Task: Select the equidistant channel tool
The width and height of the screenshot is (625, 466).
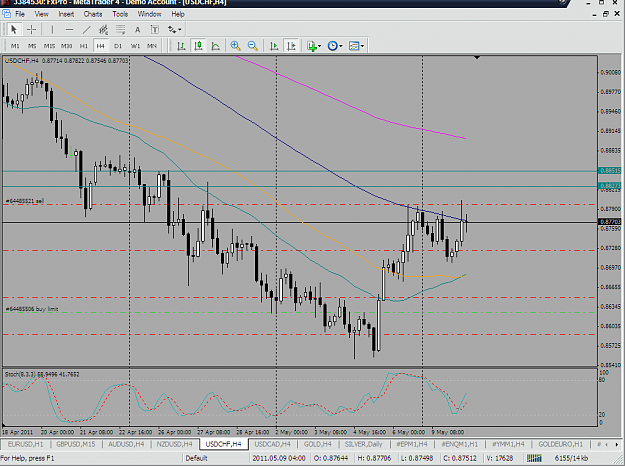Action: click(104, 29)
